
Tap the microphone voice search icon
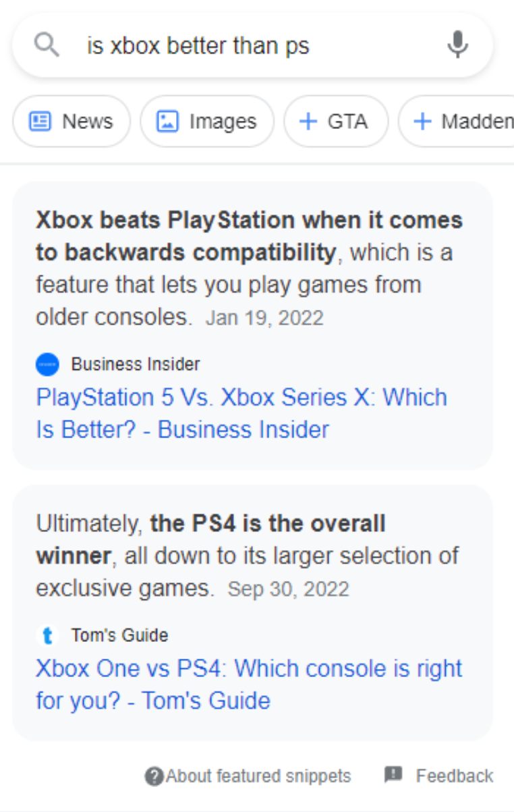tap(457, 45)
